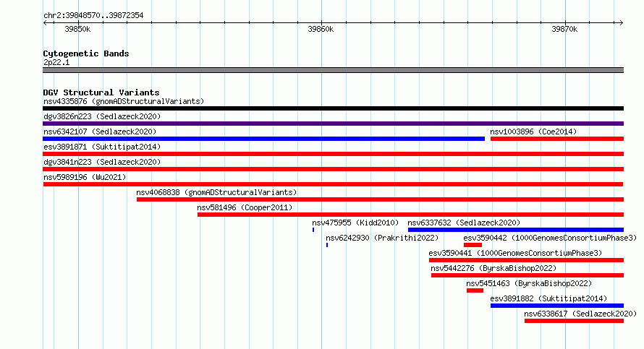Click the blue esv3891882 variant bar

557,306
